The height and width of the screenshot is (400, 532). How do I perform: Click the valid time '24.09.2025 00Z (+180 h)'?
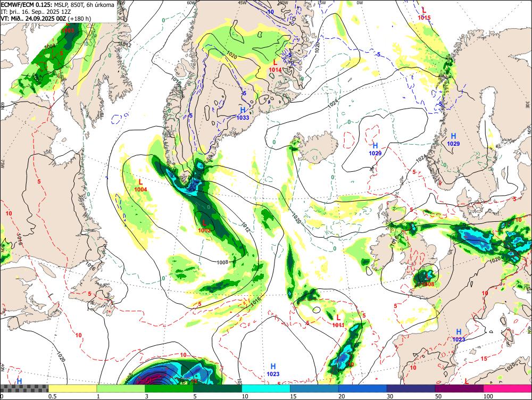57,18
